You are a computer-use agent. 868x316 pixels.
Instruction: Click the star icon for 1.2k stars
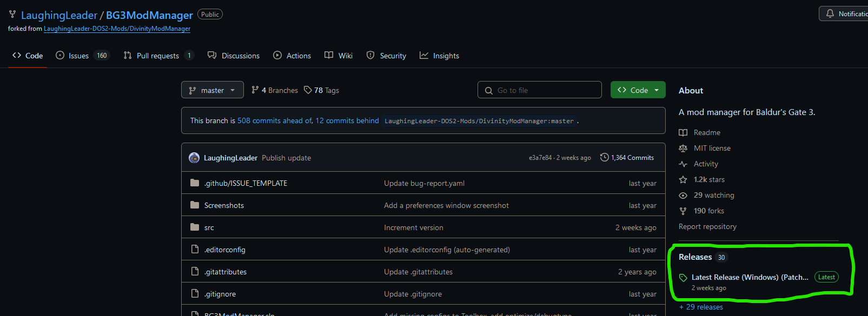[x=683, y=179]
